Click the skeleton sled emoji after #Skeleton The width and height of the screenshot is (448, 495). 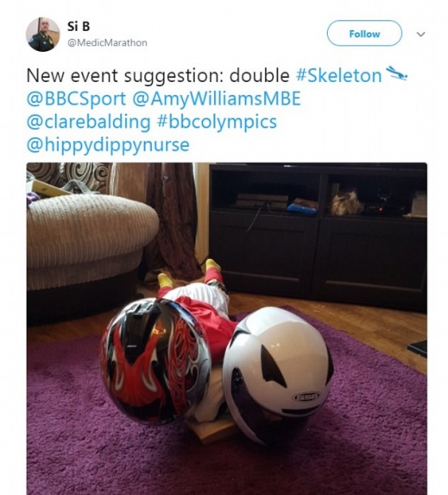pos(397,73)
